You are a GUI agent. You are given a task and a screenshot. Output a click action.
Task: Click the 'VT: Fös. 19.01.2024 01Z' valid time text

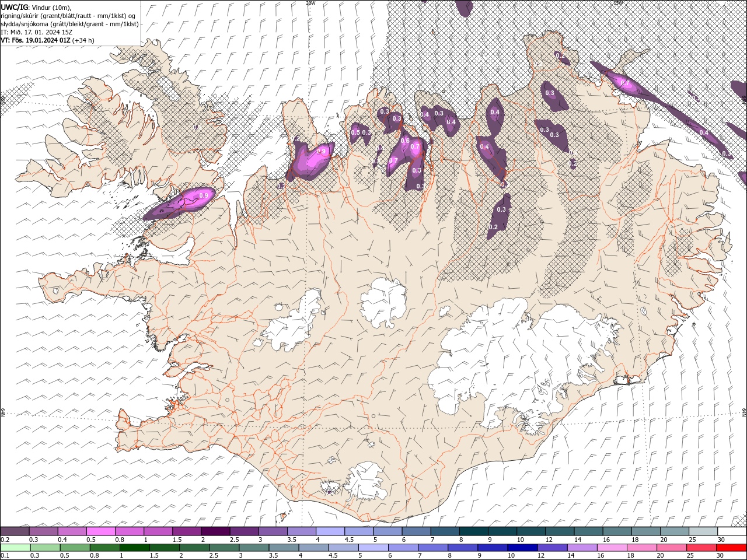point(36,40)
